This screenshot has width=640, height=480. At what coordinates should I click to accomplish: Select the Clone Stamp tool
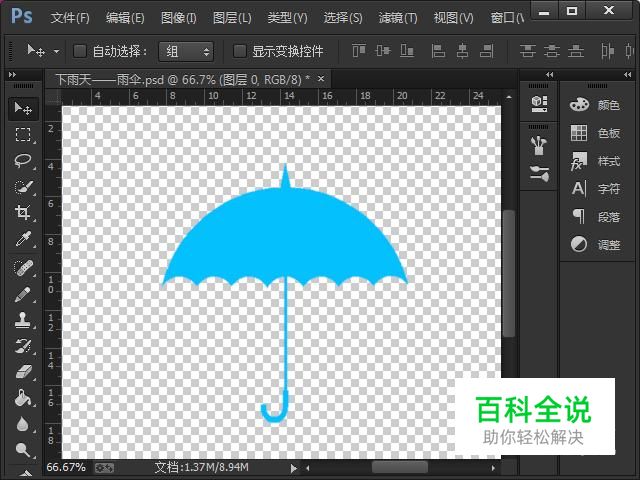23,320
